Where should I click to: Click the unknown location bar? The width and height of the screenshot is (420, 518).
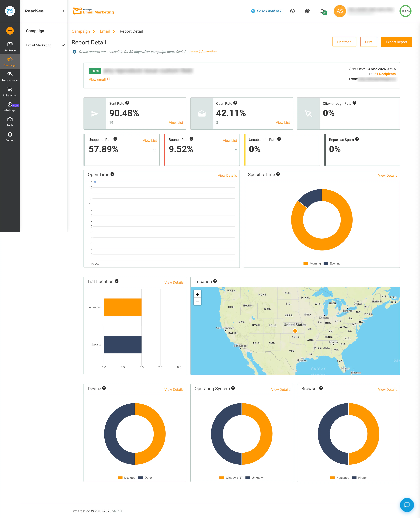tap(123, 307)
